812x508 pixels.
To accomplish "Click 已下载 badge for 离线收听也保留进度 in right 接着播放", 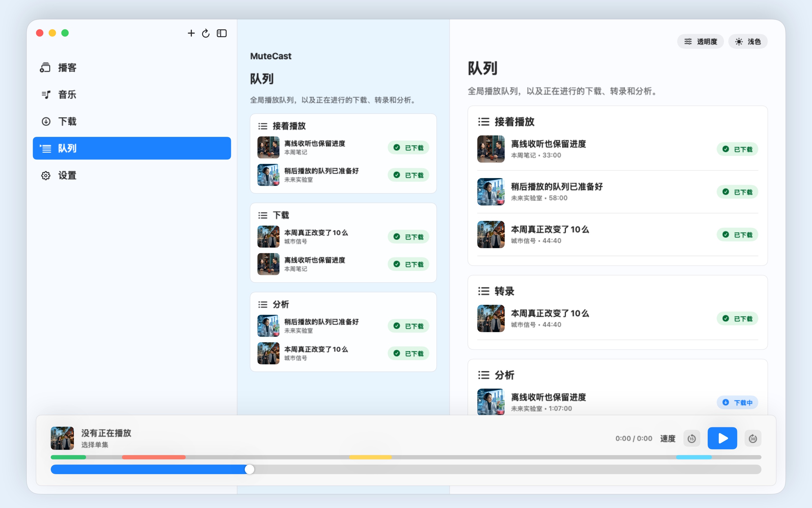I will pos(737,149).
